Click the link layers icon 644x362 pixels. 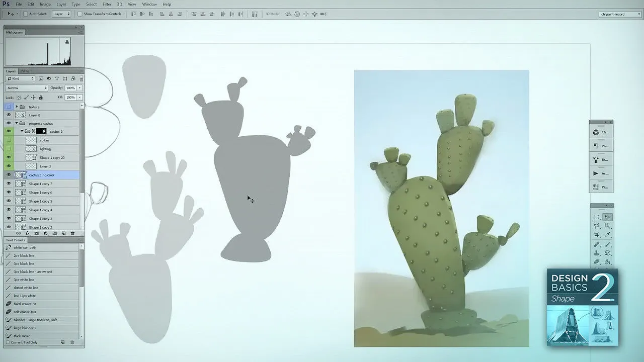pyautogui.click(x=18, y=233)
